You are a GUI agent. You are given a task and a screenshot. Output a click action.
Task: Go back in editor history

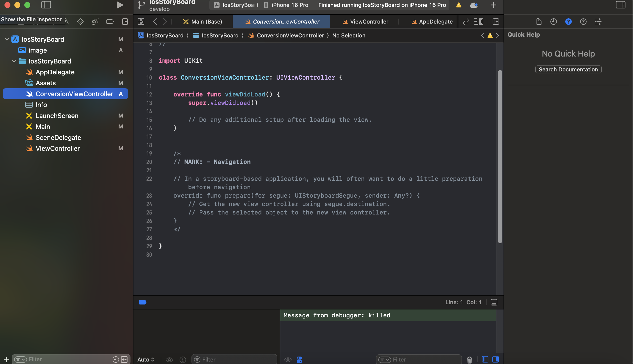click(155, 22)
